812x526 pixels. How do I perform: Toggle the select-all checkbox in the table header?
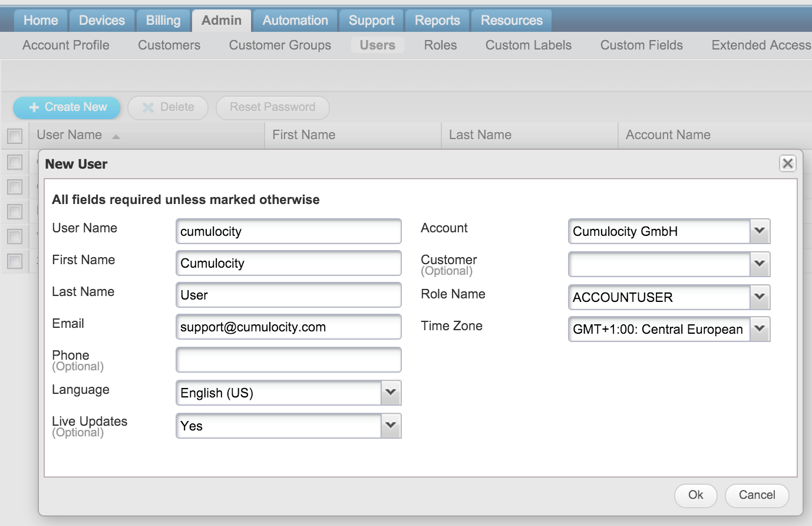tap(15, 136)
